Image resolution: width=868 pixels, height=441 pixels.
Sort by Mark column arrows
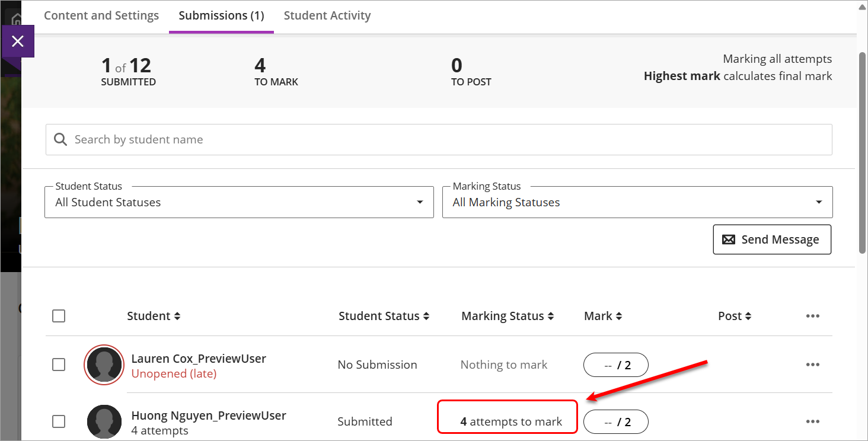click(x=618, y=317)
